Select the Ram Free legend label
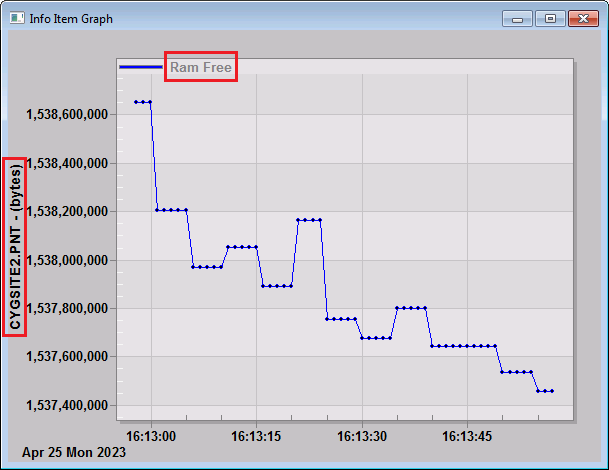This screenshot has width=609, height=470. [201, 67]
